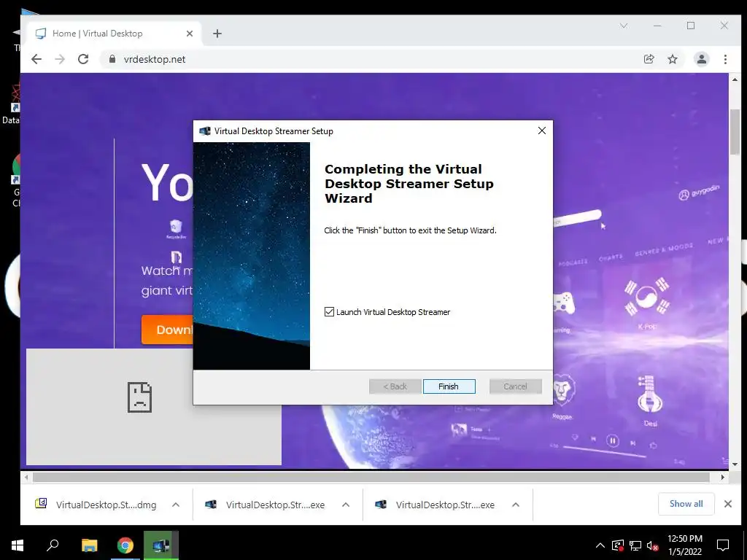Open Windows notification center
747x560 pixels.
(x=723, y=545)
